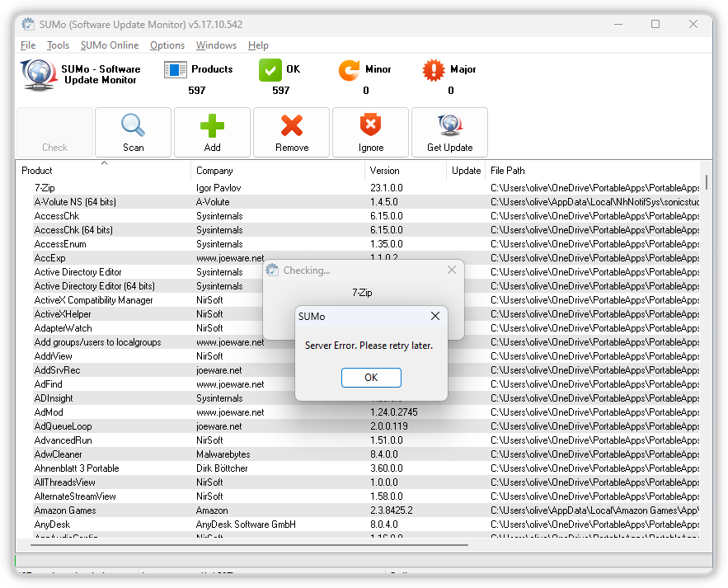The height and width of the screenshot is (588, 728).
Task: Click the Remove red X toolbar button
Action: point(292,133)
